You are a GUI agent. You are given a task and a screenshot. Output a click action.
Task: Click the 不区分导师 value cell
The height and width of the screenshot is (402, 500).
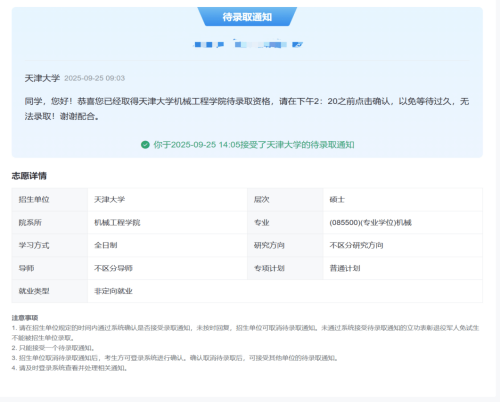167,268
